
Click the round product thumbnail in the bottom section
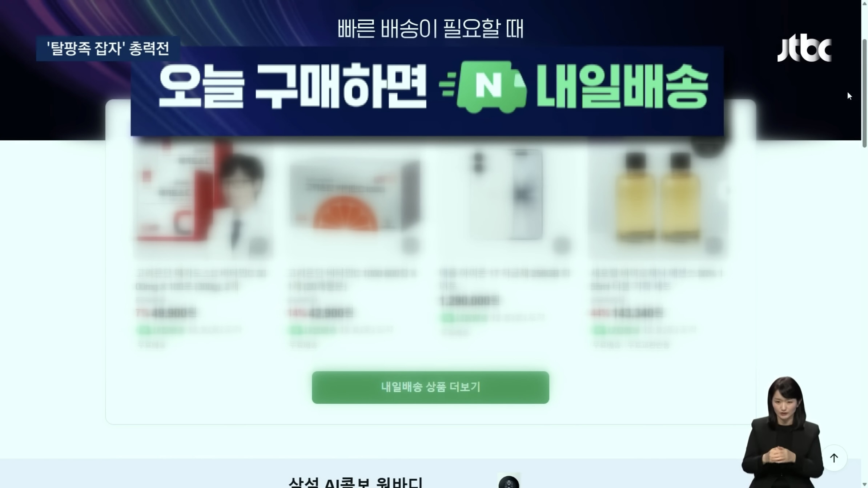tap(509, 481)
